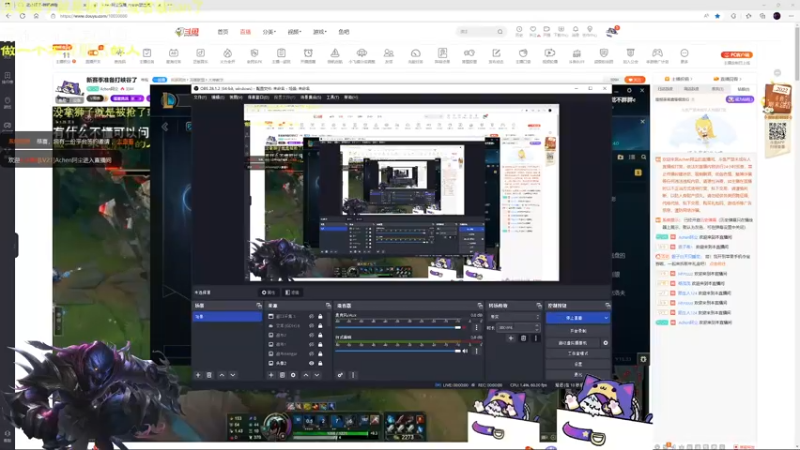Click start recording button in OBS controls
The width and height of the screenshot is (800, 450).
click(578, 331)
